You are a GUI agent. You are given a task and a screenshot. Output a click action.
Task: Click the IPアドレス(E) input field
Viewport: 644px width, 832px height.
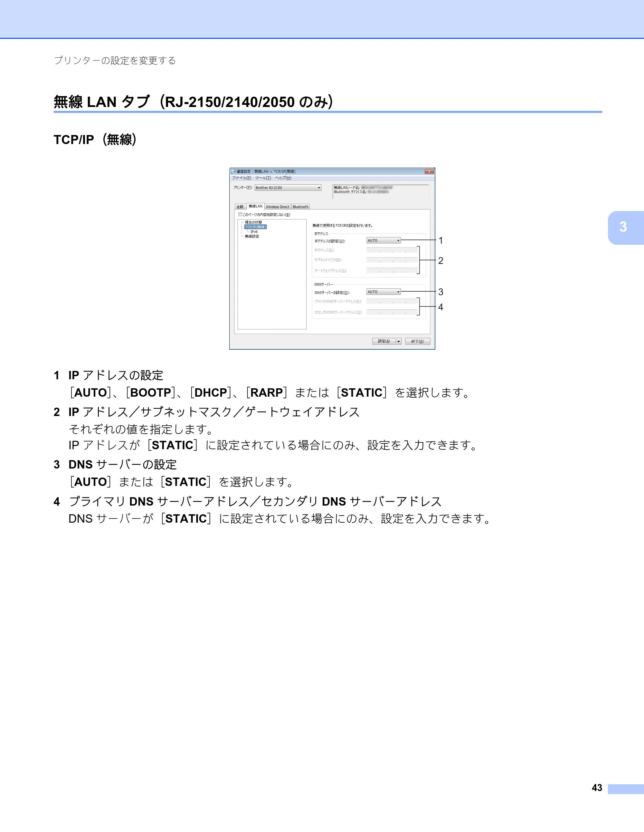(392, 250)
